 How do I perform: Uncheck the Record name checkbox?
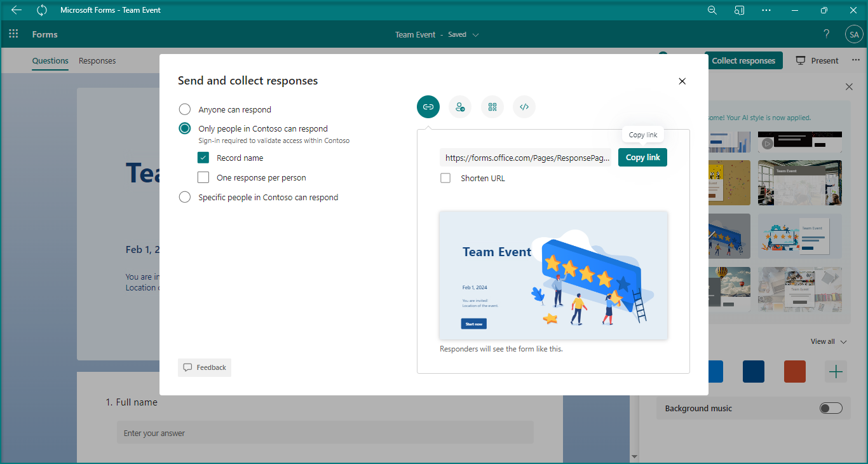click(x=203, y=158)
